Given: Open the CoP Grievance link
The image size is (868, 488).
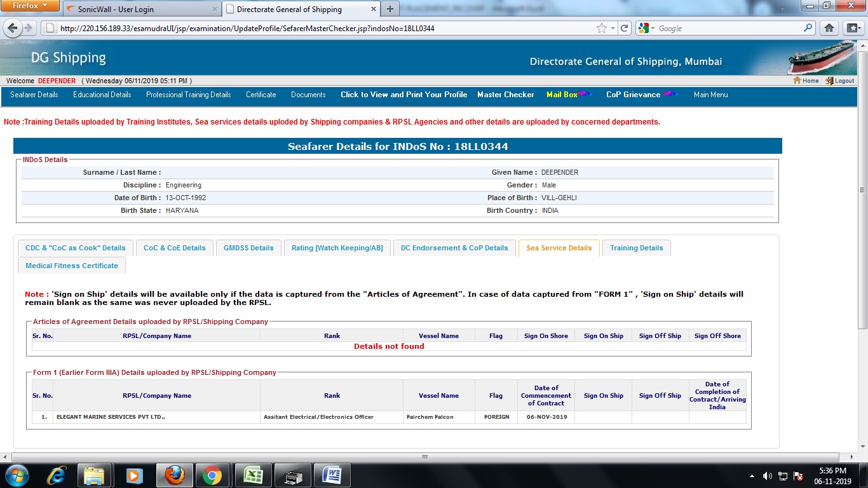Looking at the screenshot, I should 634,95.
